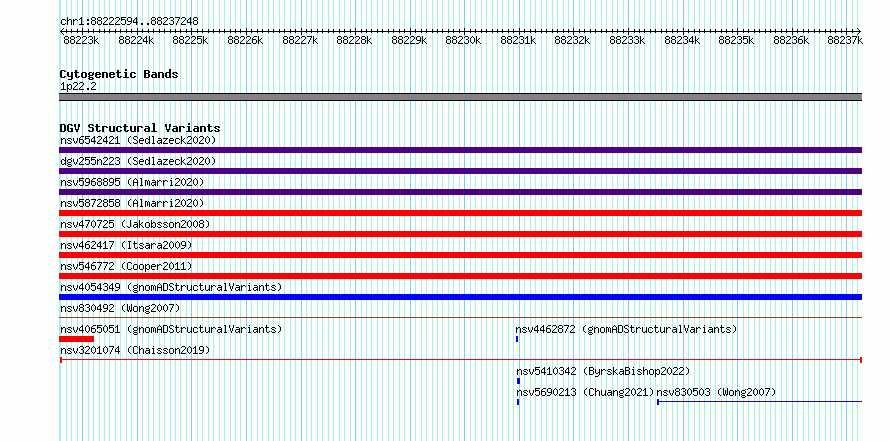
Task: Click the 88236k ruler position
Action: (791, 40)
